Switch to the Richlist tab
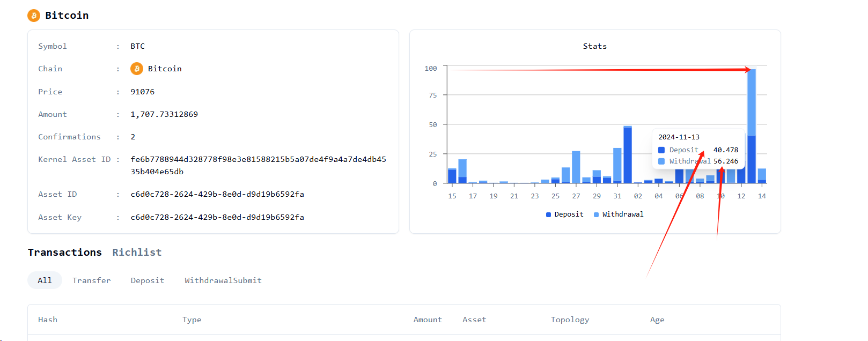The height and width of the screenshot is (341, 868). (137, 253)
